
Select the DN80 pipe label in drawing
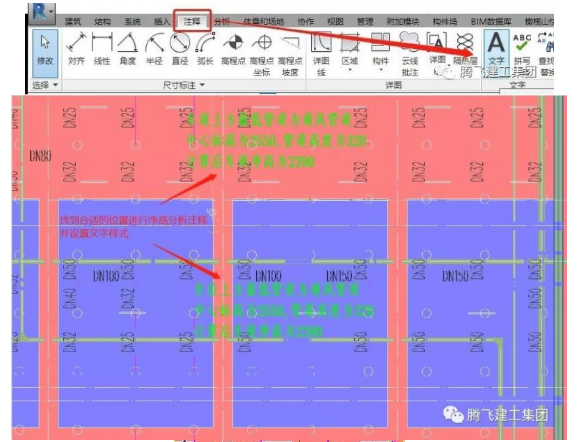coord(41,156)
